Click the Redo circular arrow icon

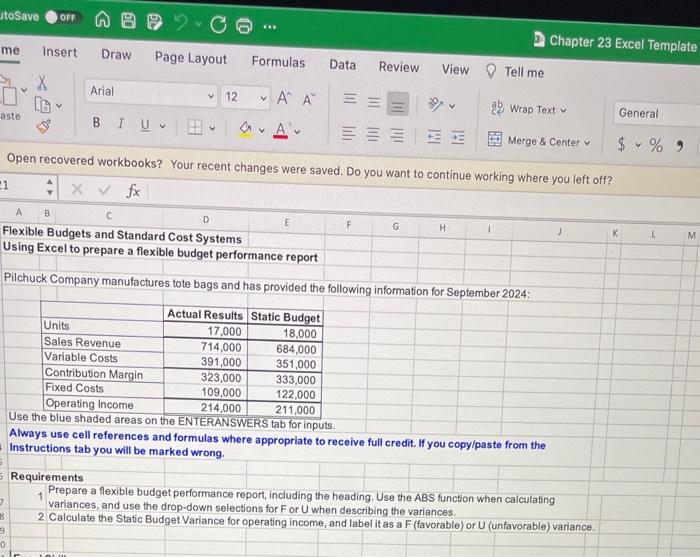(218, 25)
